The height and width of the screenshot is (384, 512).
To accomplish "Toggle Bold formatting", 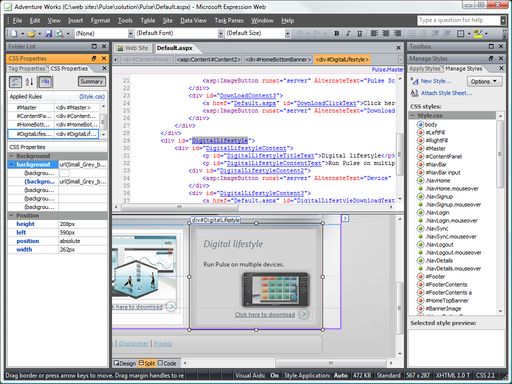I will click(x=337, y=33).
